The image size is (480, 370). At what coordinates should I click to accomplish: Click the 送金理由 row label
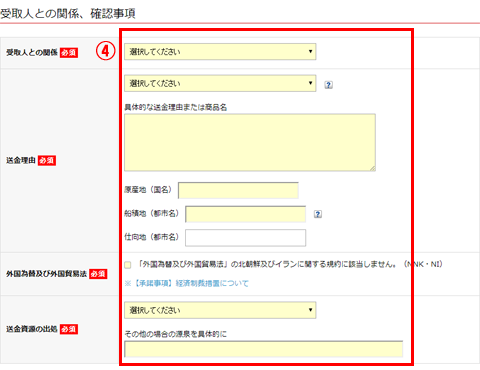[21, 160]
